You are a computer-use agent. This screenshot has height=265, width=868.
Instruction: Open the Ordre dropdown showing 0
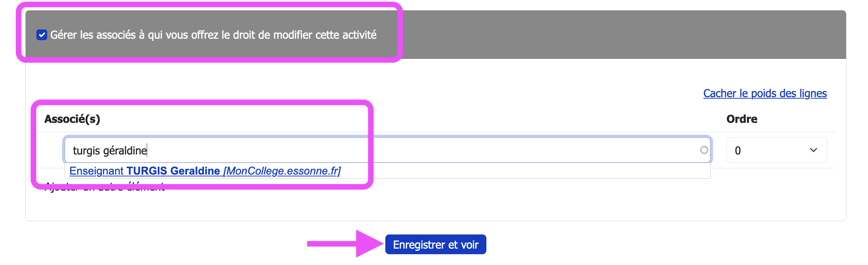click(x=776, y=150)
